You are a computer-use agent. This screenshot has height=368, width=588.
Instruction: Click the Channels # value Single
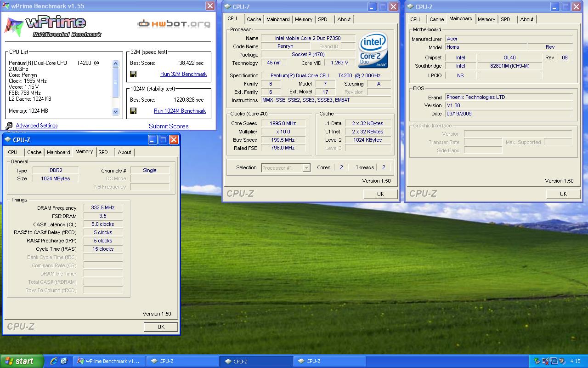coord(150,170)
